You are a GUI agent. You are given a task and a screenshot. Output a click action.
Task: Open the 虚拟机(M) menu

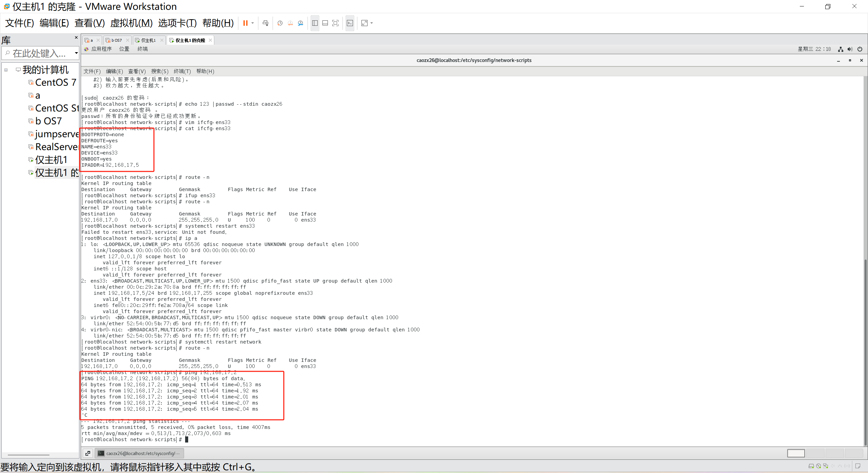pyautogui.click(x=131, y=23)
